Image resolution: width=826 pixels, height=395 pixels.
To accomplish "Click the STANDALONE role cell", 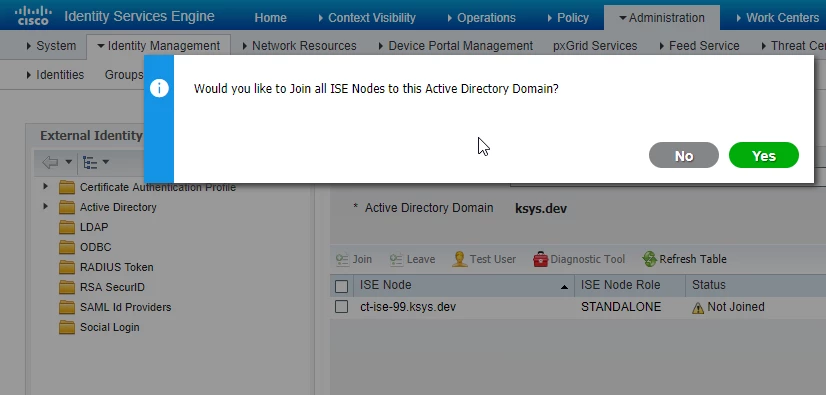I will [621, 307].
